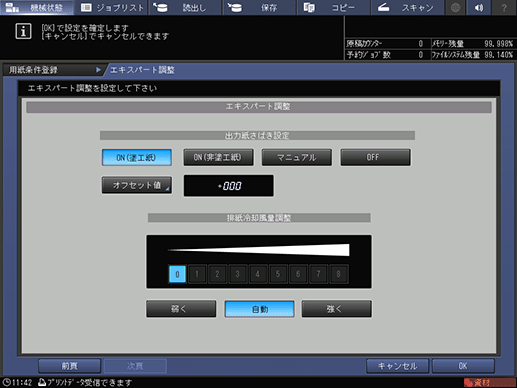Set cooling airflow level to 6
The width and height of the screenshot is (517, 388).
298,274
